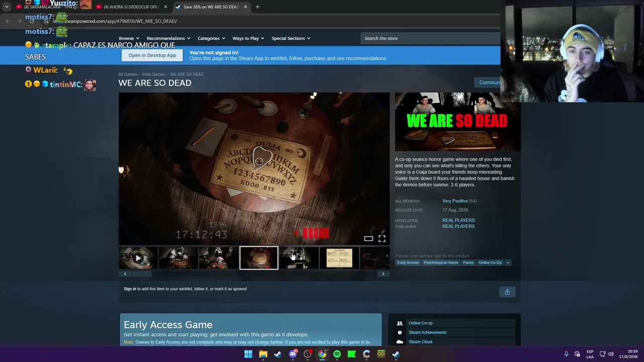Click the Steam Achievements feature link
Image resolution: width=644 pixels, height=362 pixels.
click(428, 332)
